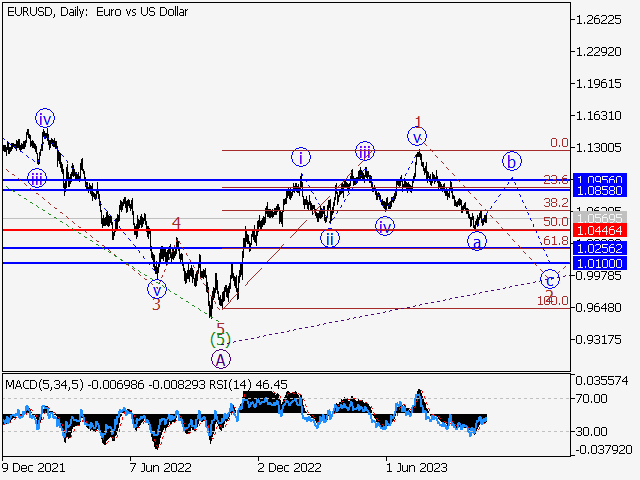This screenshot has height=480, width=640.
Task: Click the circled b wave projection label
Action: click(511, 161)
